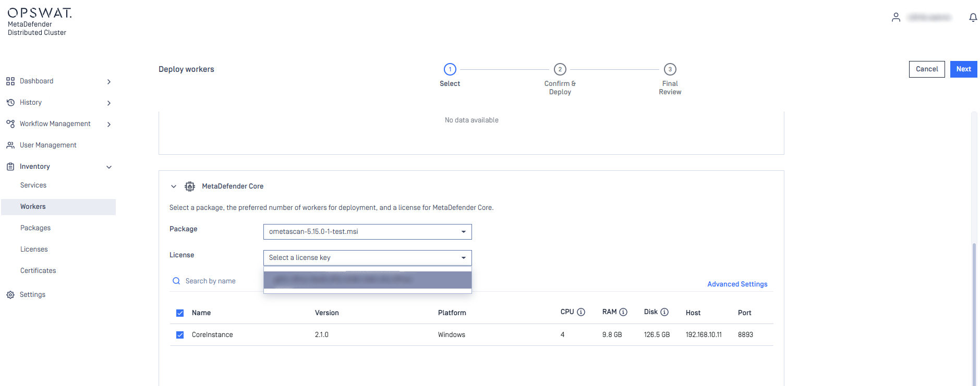Uncheck the CoreInstance row checkbox
Image resolution: width=980 pixels, height=386 pixels.
(180, 335)
